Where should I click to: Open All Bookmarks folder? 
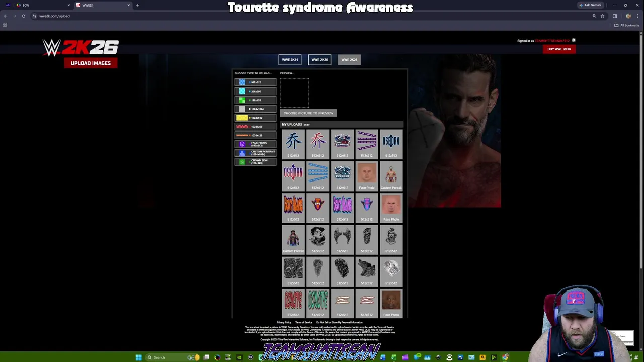[627, 25]
